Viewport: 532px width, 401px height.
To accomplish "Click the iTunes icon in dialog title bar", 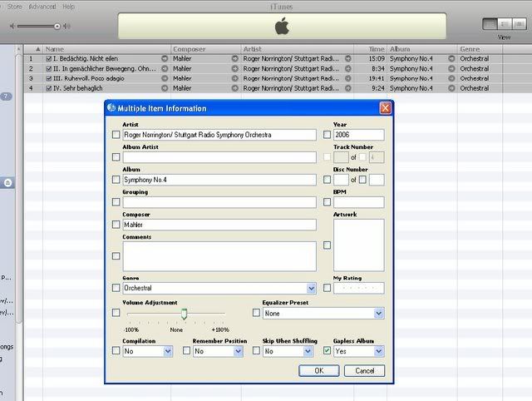I will pyautogui.click(x=111, y=108).
